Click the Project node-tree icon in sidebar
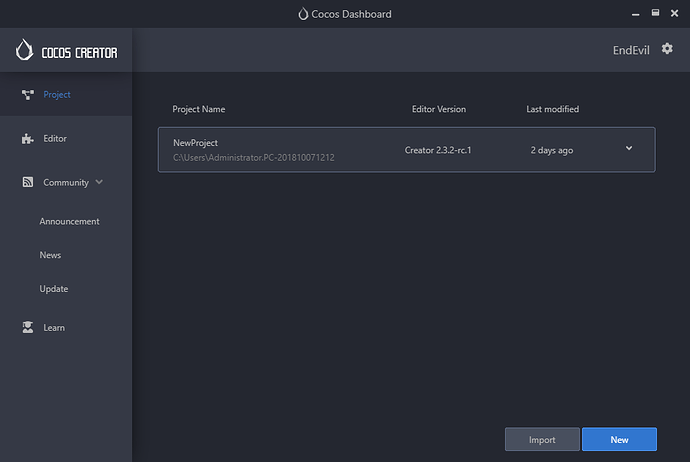 click(28, 95)
